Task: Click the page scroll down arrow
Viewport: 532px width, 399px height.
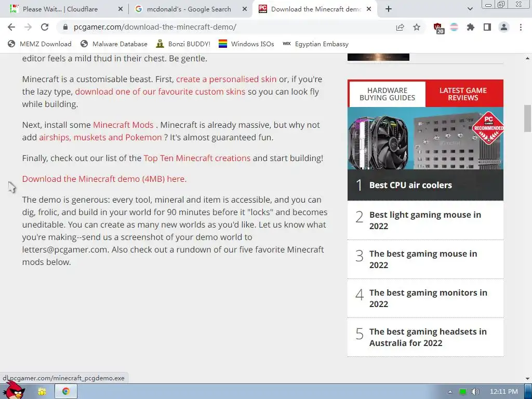Action: point(527,378)
